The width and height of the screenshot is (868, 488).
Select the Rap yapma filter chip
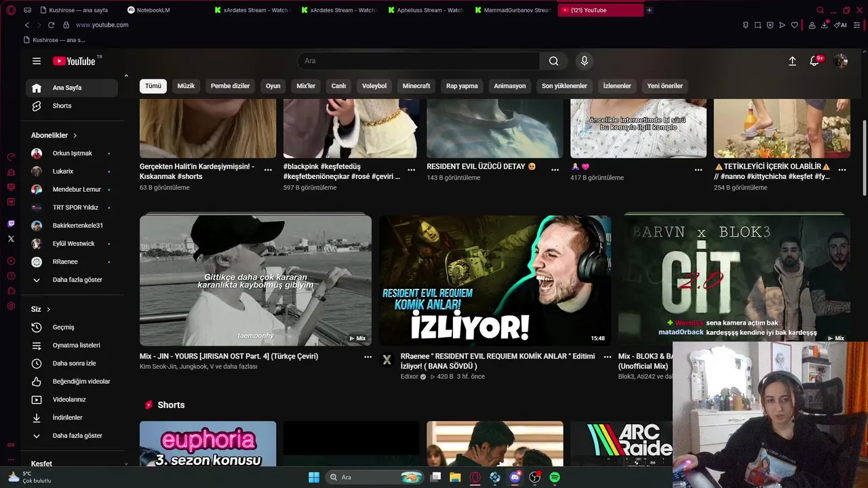click(x=462, y=86)
